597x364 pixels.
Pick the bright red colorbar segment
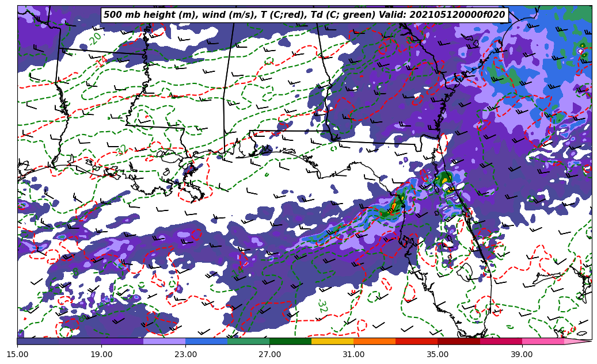[x=416, y=341]
